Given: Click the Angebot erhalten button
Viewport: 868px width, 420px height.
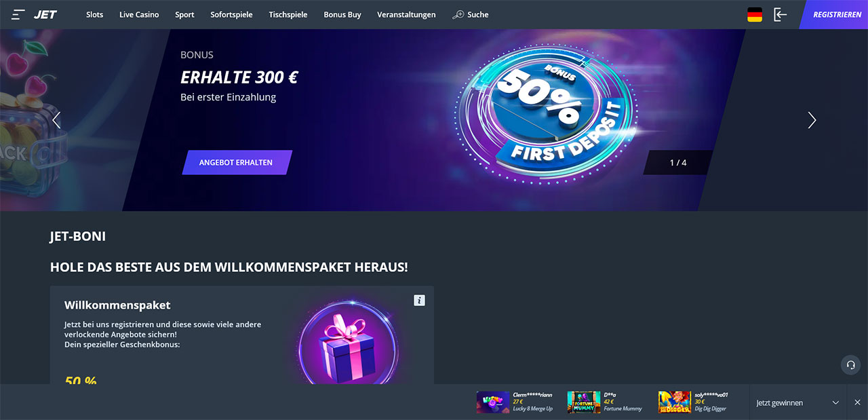Looking at the screenshot, I should (237, 162).
